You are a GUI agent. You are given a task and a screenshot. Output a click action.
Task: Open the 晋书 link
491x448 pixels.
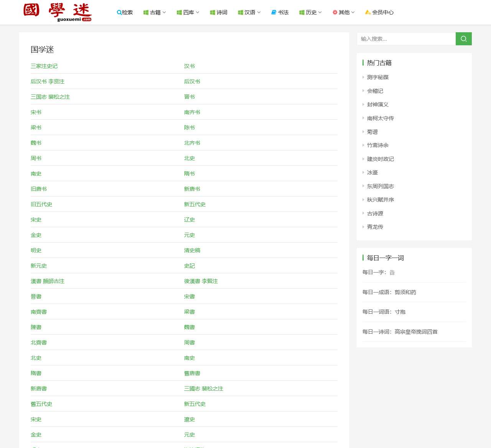tap(189, 97)
